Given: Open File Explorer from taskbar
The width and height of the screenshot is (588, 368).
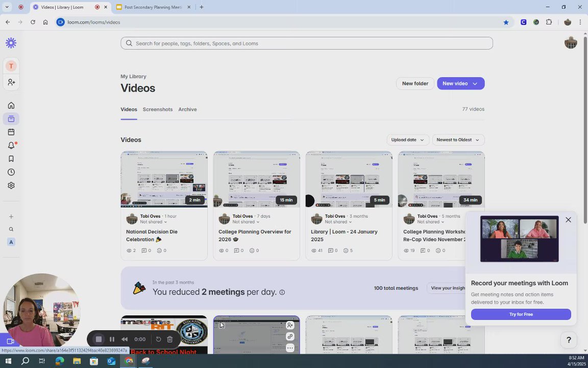Looking at the screenshot, I should click(77, 361).
